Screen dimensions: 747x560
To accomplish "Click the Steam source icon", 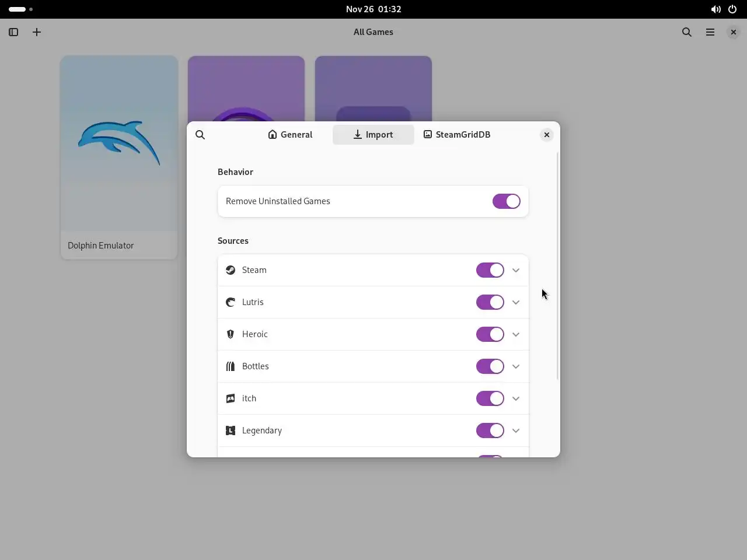I will [231, 270].
